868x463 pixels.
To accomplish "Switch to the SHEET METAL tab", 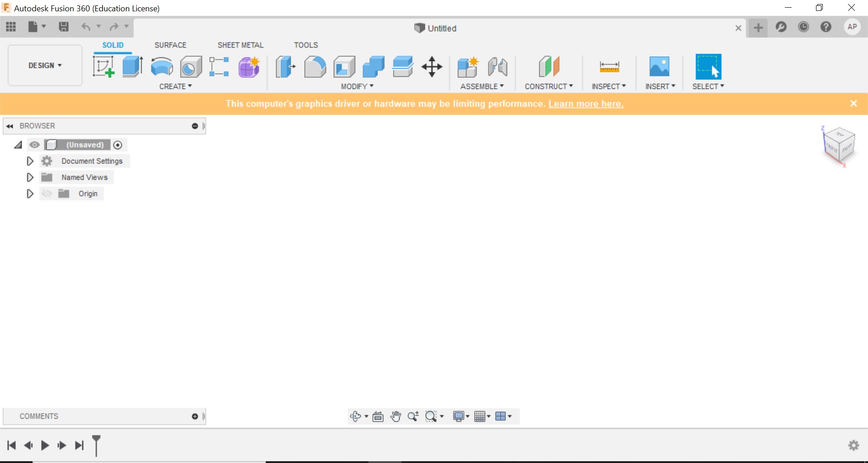I will click(240, 45).
